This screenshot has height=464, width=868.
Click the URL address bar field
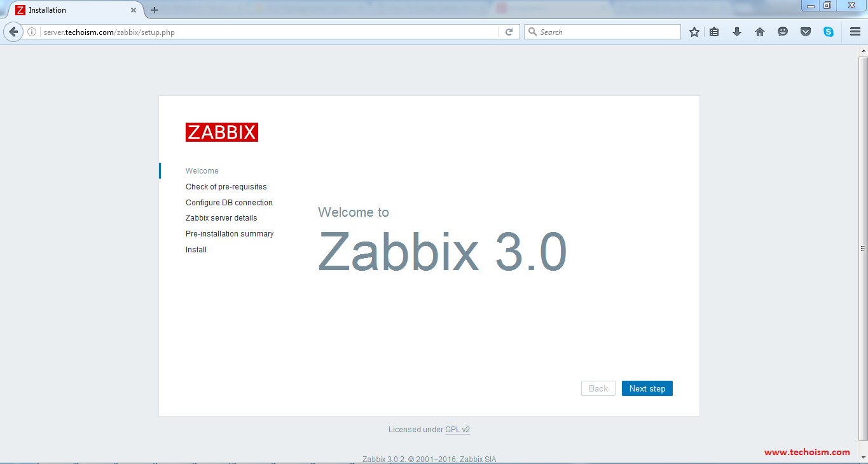pos(270,32)
